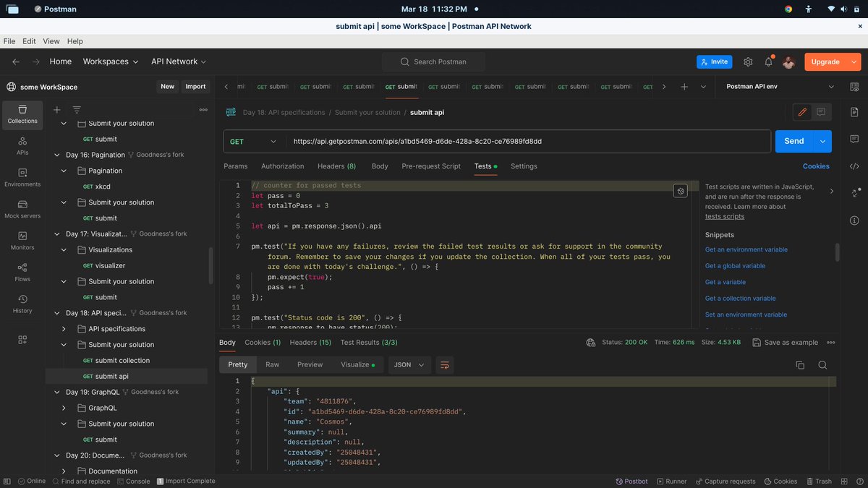This screenshot has width=868, height=488.
Task: Open the Test Results (3/3) tab
Action: click(369, 343)
